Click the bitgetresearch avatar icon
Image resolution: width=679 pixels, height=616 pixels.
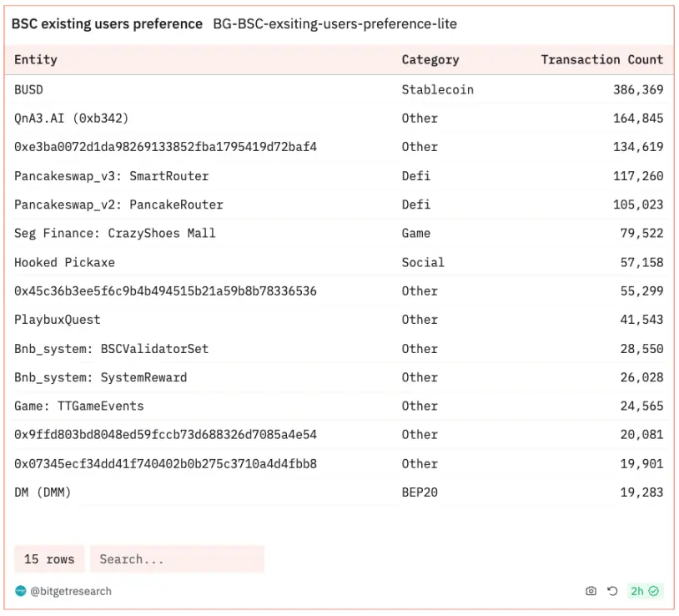21,591
